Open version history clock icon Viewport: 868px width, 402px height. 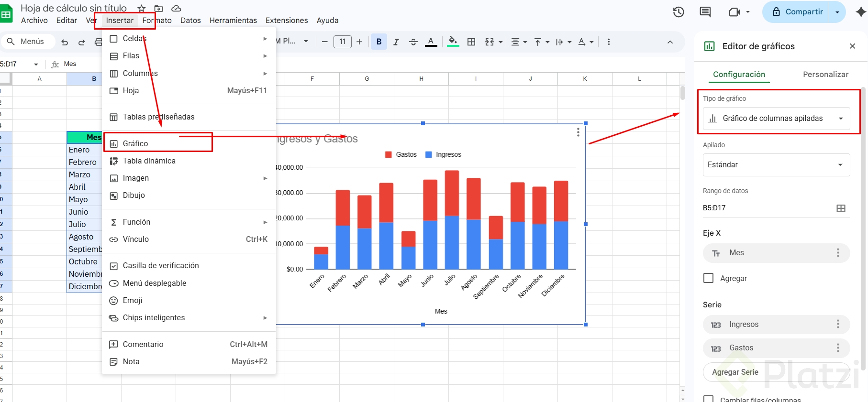(x=679, y=12)
